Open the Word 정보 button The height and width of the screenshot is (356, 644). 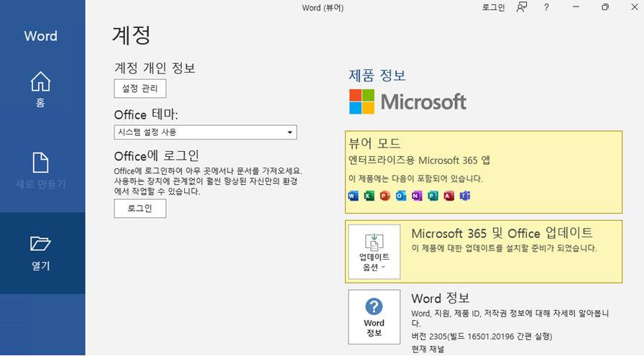coord(374,317)
